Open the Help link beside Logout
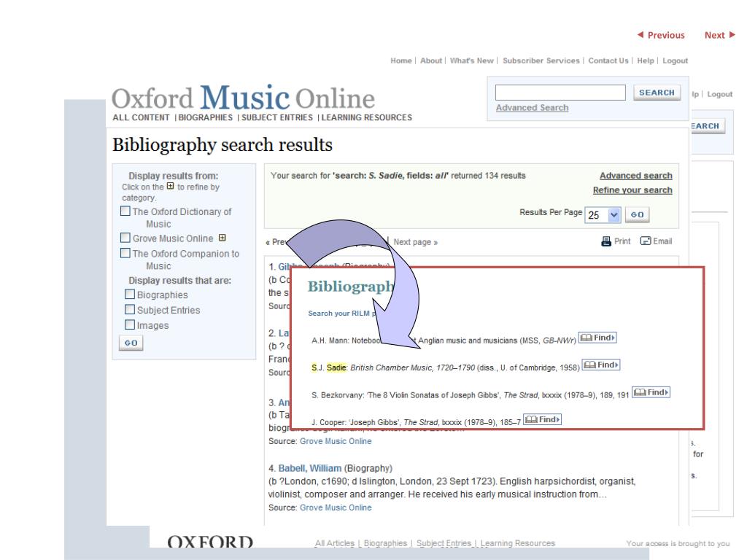747x560 pixels. point(646,61)
